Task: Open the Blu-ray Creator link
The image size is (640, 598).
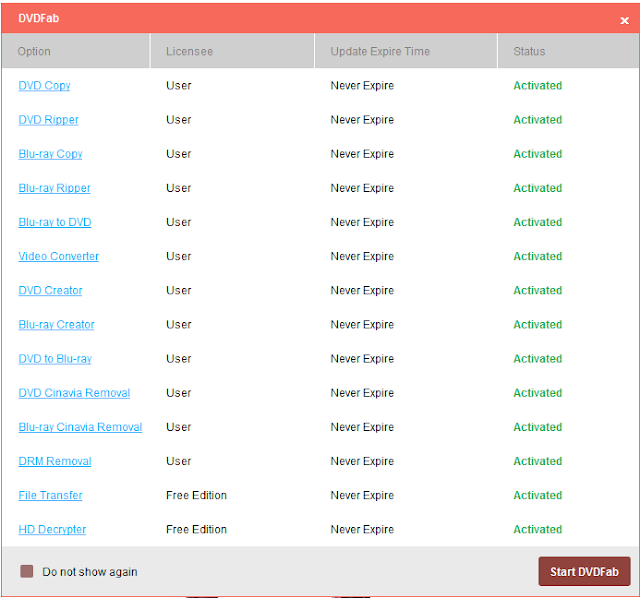Action: 56,325
